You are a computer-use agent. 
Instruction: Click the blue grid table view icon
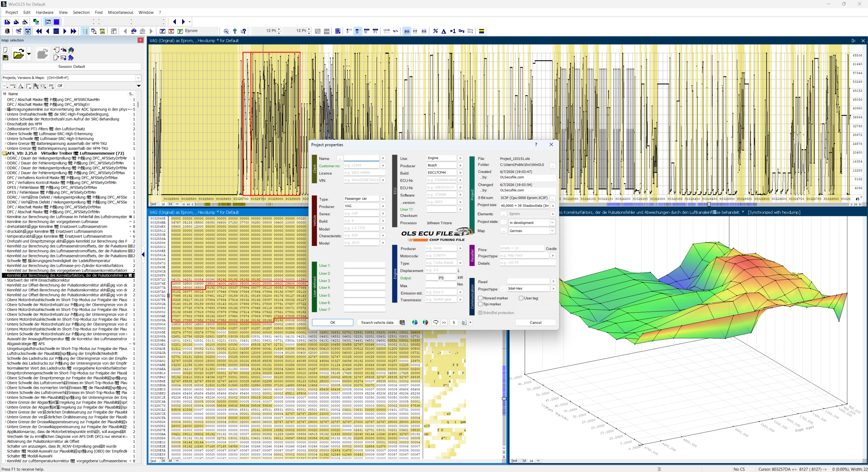click(x=56, y=31)
